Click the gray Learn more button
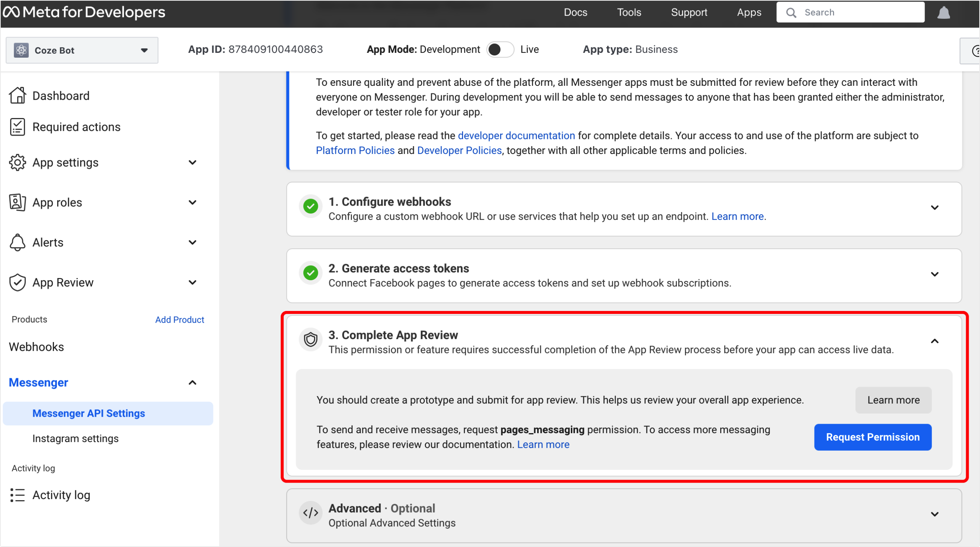This screenshot has height=547, width=980. (893, 400)
